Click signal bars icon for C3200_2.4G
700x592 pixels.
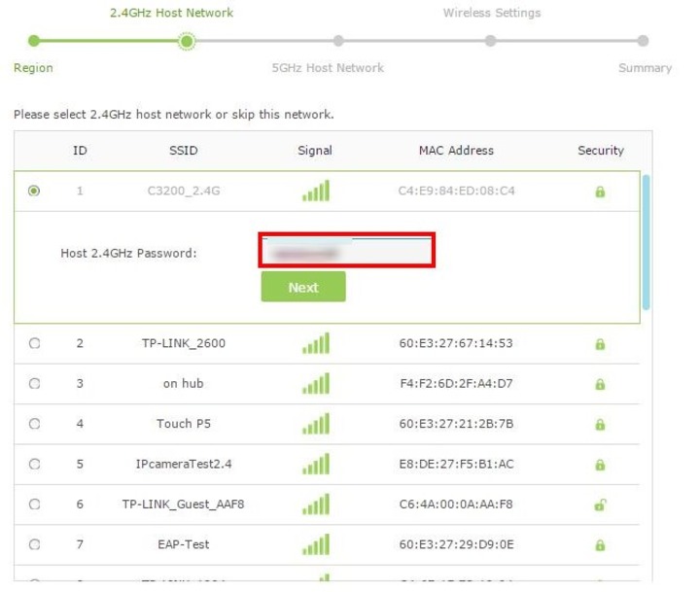(316, 191)
